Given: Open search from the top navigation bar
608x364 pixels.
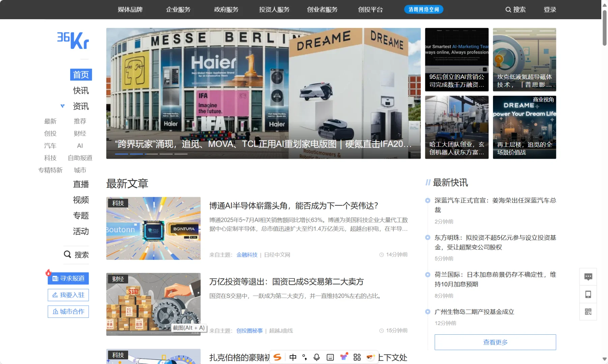Looking at the screenshot, I should 515,9.
